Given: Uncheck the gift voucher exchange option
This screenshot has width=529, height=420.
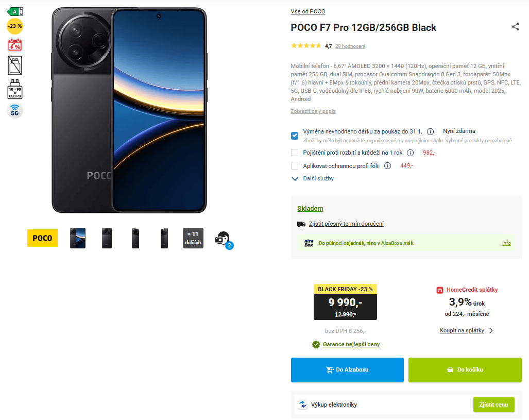Looking at the screenshot, I should (x=294, y=136).
